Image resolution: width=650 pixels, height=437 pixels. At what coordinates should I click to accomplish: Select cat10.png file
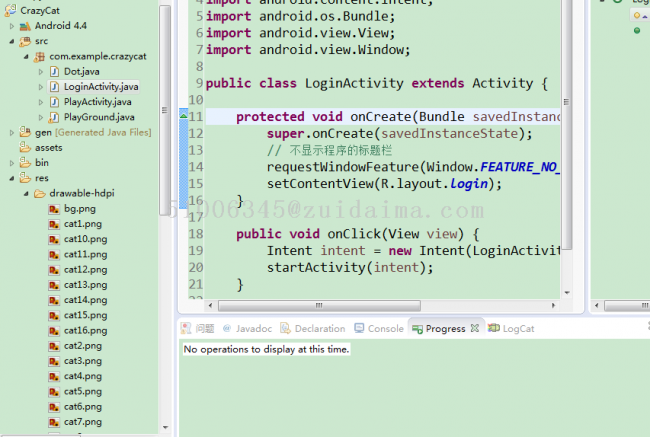tap(85, 239)
